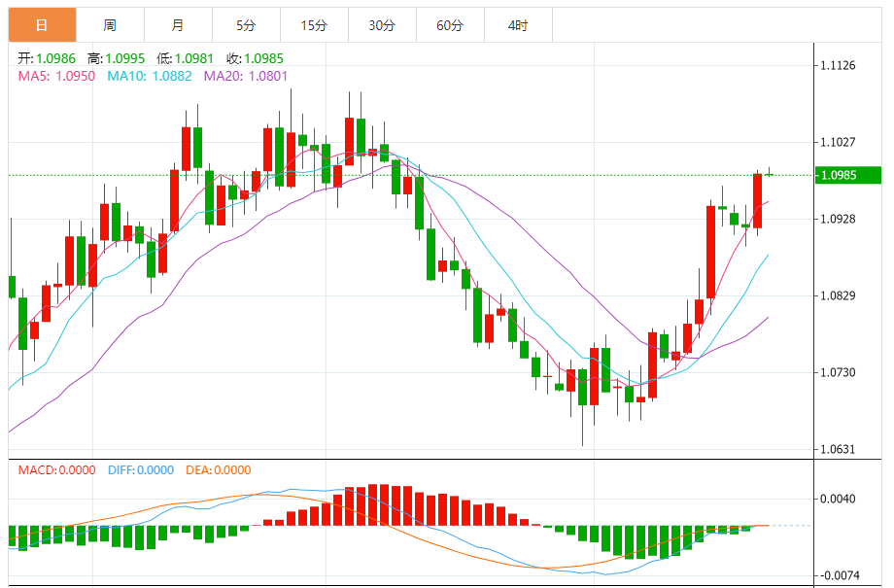Open the 30分 timeframe tab

point(382,25)
